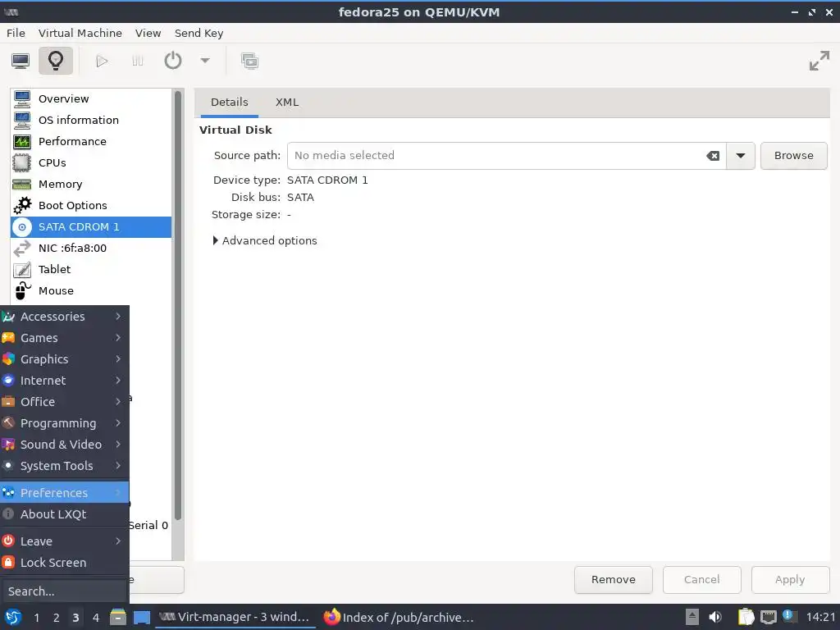Screen dimensions: 840x630
Task: Open the network status tray icon
Action: (768, 617)
